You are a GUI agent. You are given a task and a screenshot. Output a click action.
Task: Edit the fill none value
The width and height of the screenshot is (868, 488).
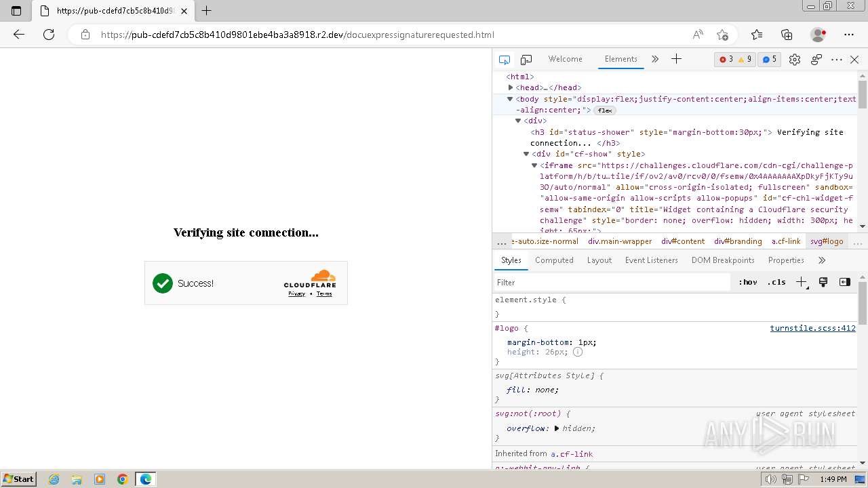click(546, 390)
